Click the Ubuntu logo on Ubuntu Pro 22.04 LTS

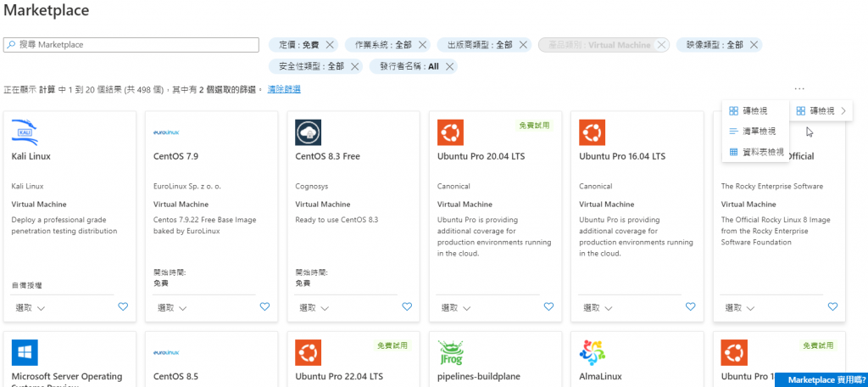point(309,352)
